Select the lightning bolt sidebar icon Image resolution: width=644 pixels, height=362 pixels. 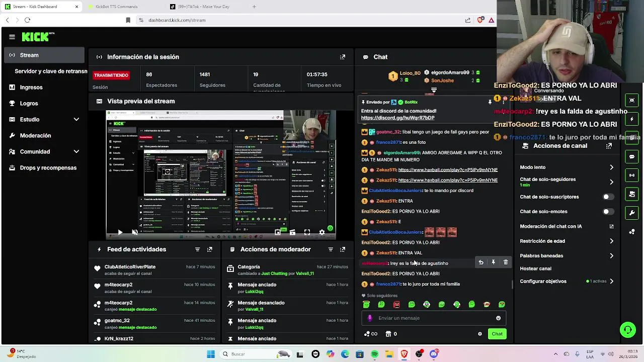pos(632,119)
